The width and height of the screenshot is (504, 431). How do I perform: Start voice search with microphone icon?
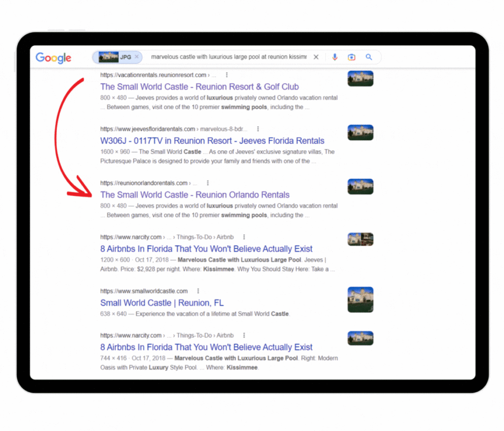(x=335, y=57)
